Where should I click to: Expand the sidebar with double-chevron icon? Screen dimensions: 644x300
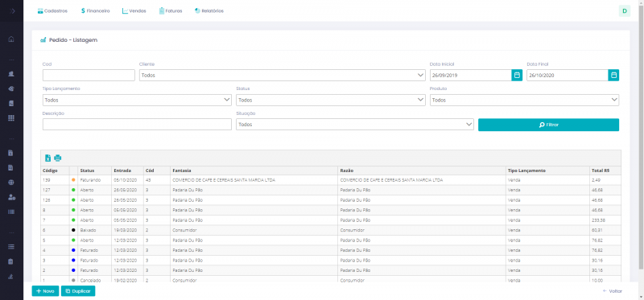pyautogui.click(x=12, y=11)
